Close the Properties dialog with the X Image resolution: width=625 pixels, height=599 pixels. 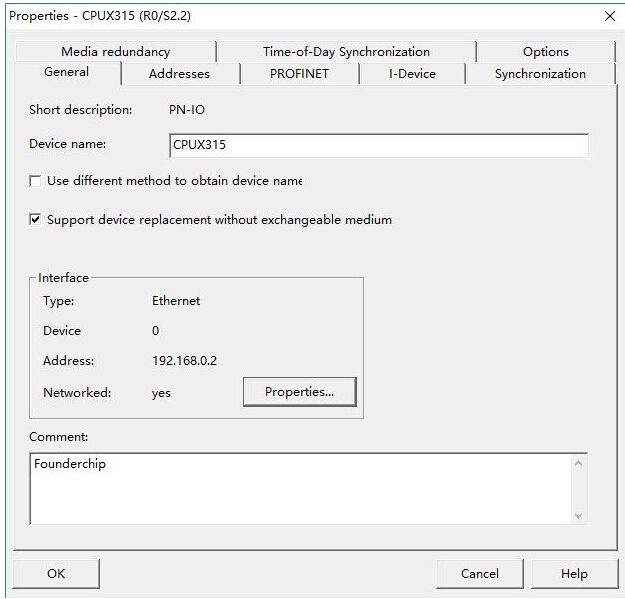(610, 16)
